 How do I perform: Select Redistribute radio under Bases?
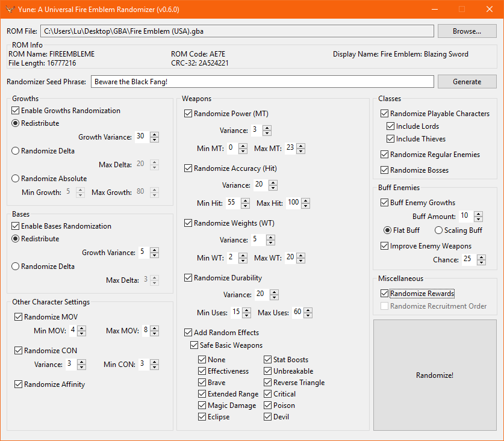point(15,239)
